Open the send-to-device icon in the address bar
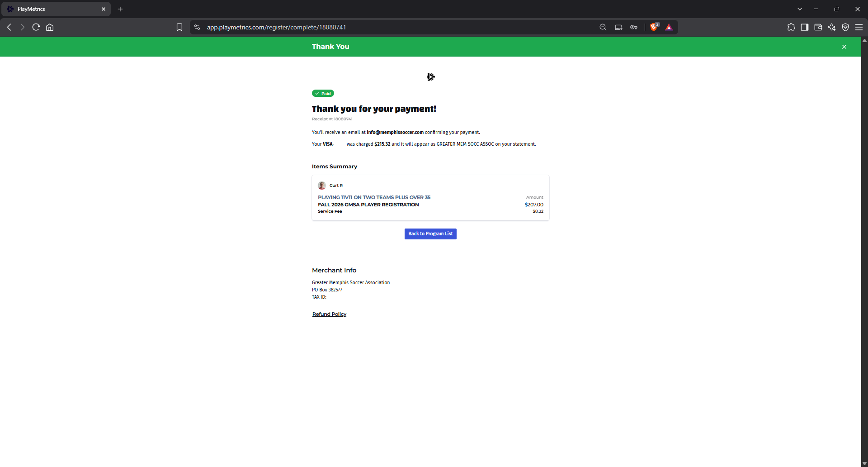Viewport: 868px width, 467px height. click(618, 27)
